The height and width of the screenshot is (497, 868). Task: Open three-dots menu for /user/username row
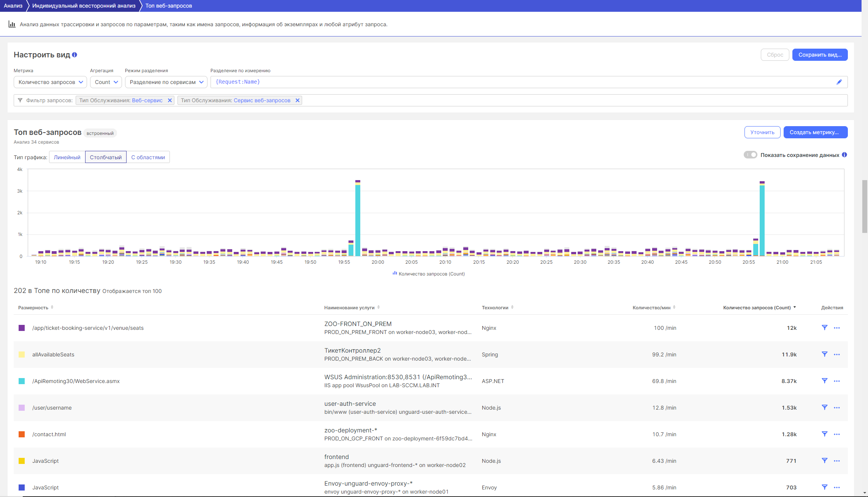pos(837,408)
